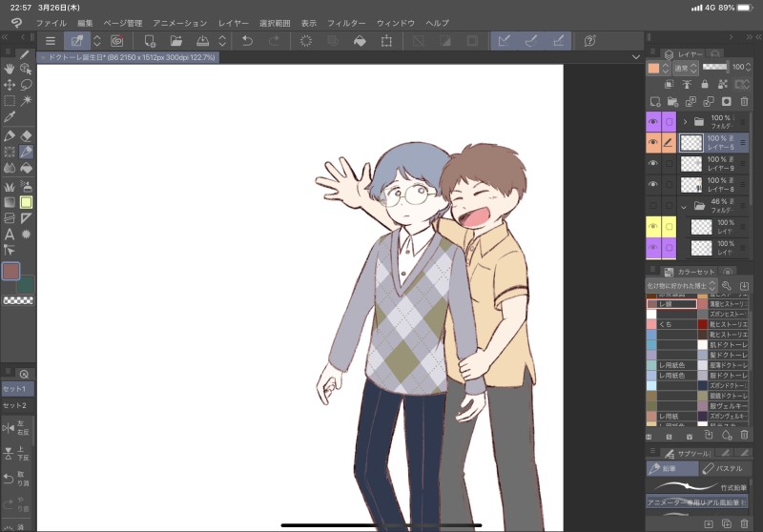The width and height of the screenshot is (763, 532).
Task: Choose the Hand (move canvas) tool
Action: (10, 69)
